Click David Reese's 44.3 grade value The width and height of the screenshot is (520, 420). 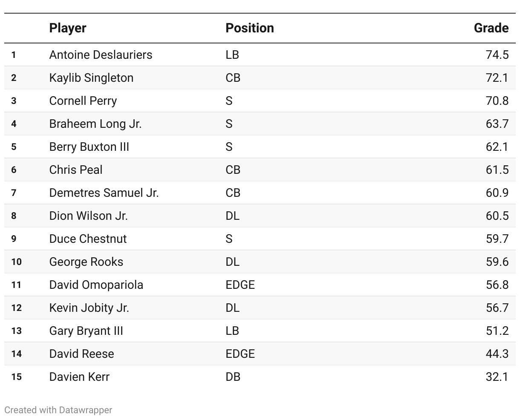497,354
